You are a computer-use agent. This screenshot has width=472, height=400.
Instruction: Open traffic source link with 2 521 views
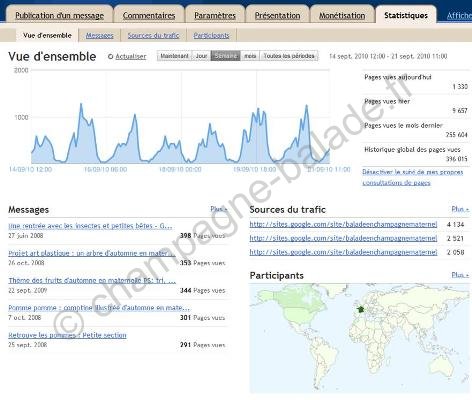pyautogui.click(x=343, y=238)
